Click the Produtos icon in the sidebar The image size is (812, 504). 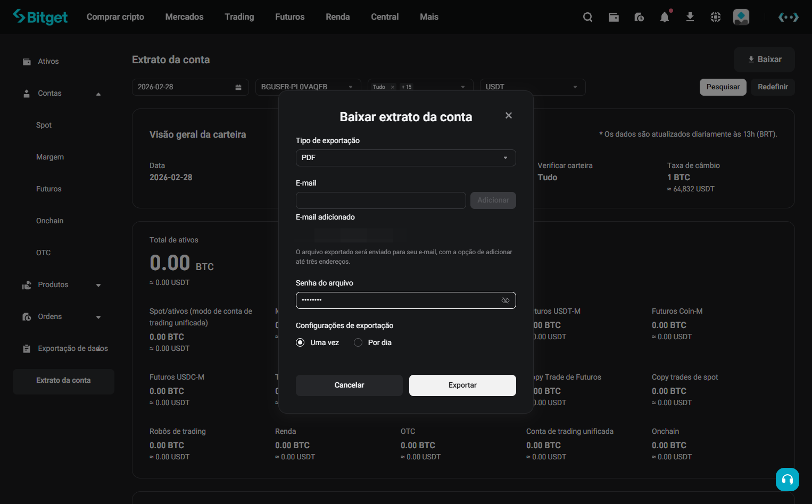27,285
